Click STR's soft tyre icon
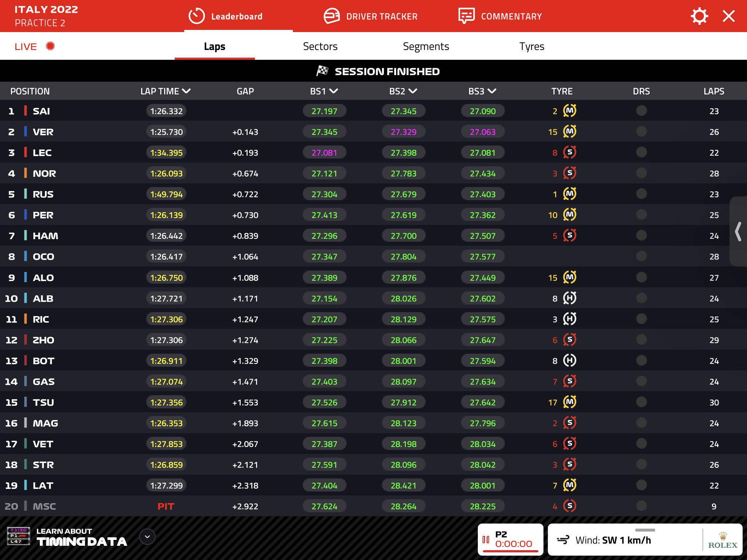Image resolution: width=747 pixels, height=560 pixels. click(570, 464)
